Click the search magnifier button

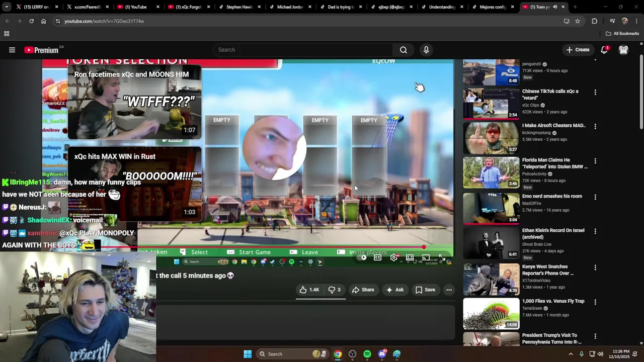coord(403,50)
